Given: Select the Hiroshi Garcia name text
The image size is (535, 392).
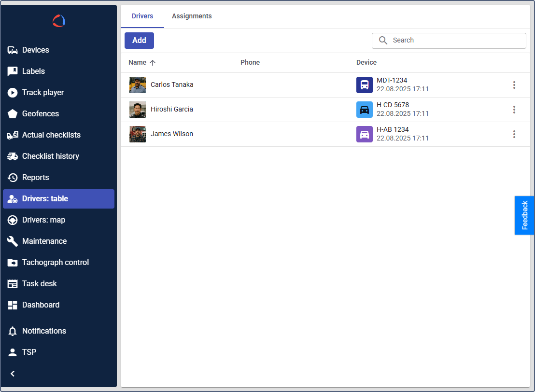Looking at the screenshot, I should [x=171, y=109].
